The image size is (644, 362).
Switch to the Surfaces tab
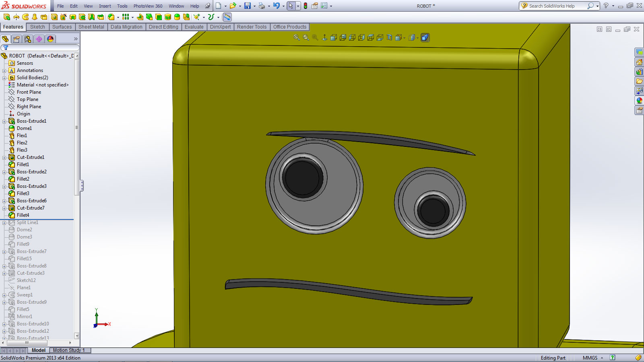click(x=62, y=27)
